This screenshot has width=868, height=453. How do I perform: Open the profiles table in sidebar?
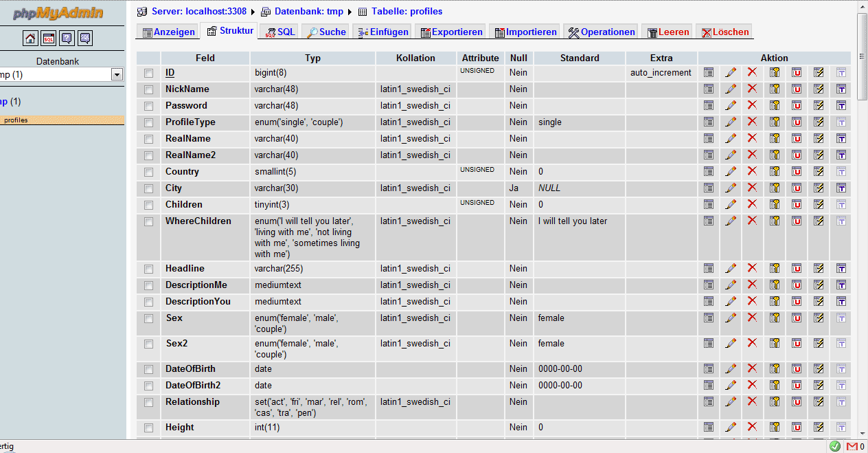16,120
